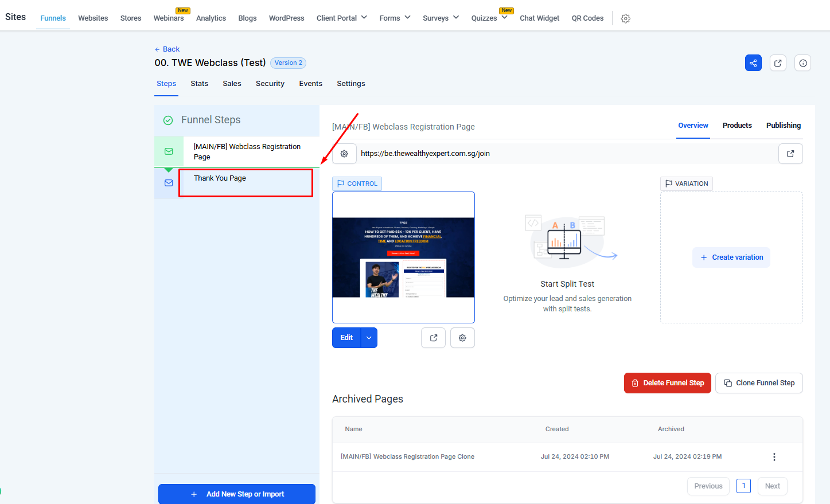830x504 pixels.
Task: Preview control page via icon beside Edit
Action: tap(433, 338)
